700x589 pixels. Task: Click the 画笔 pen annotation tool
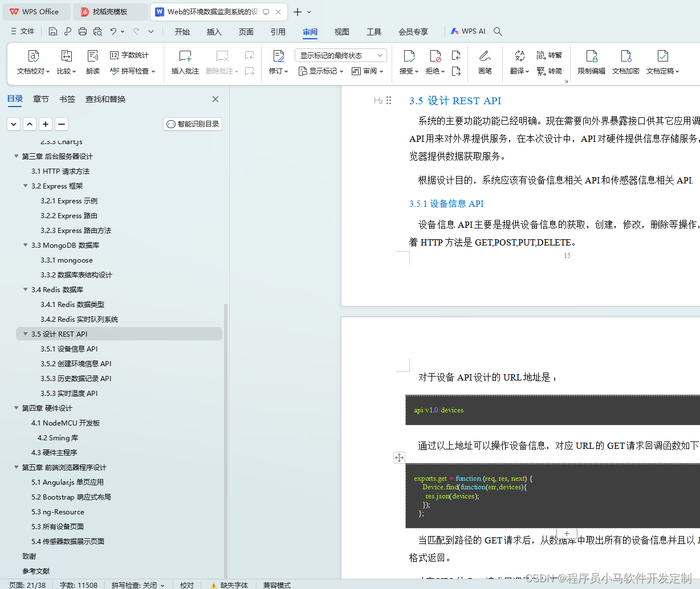[x=485, y=63]
